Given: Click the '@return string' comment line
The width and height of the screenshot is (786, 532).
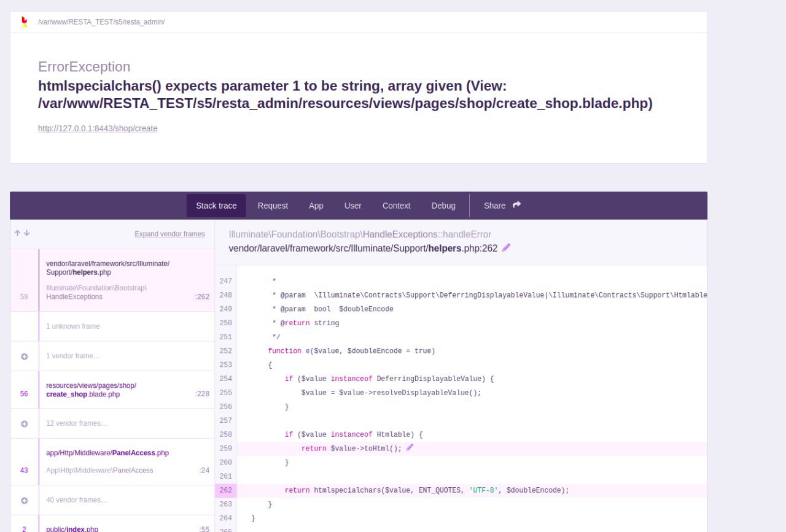Looking at the screenshot, I should click(x=306, y=323).
